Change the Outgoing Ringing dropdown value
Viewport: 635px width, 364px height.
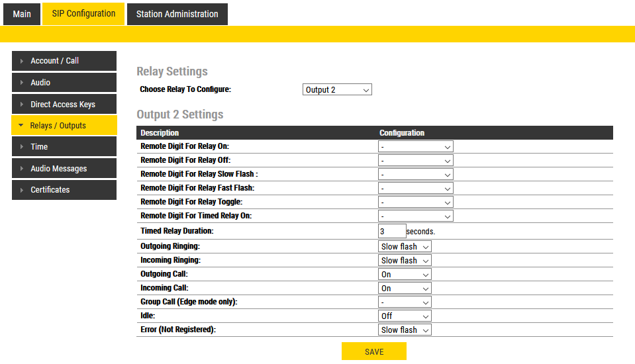tap(405, 247)
